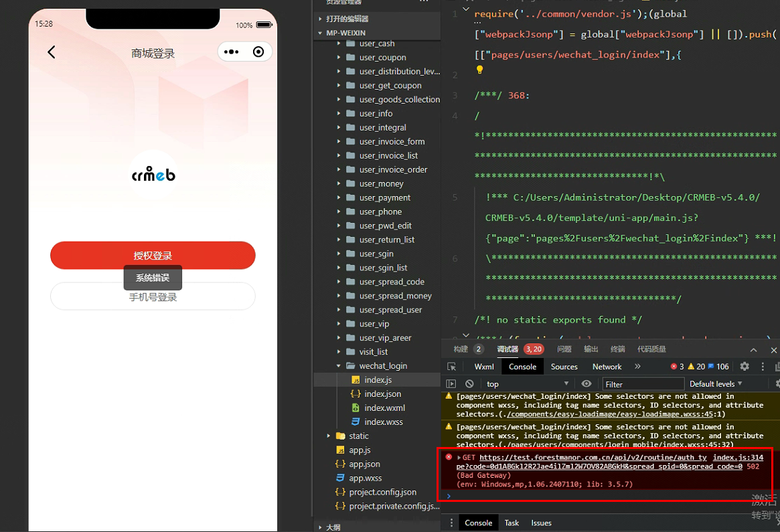Tap the red 授权登录 button
The height and width of the screenshot is (532, 780).
(x=153, y=256)
